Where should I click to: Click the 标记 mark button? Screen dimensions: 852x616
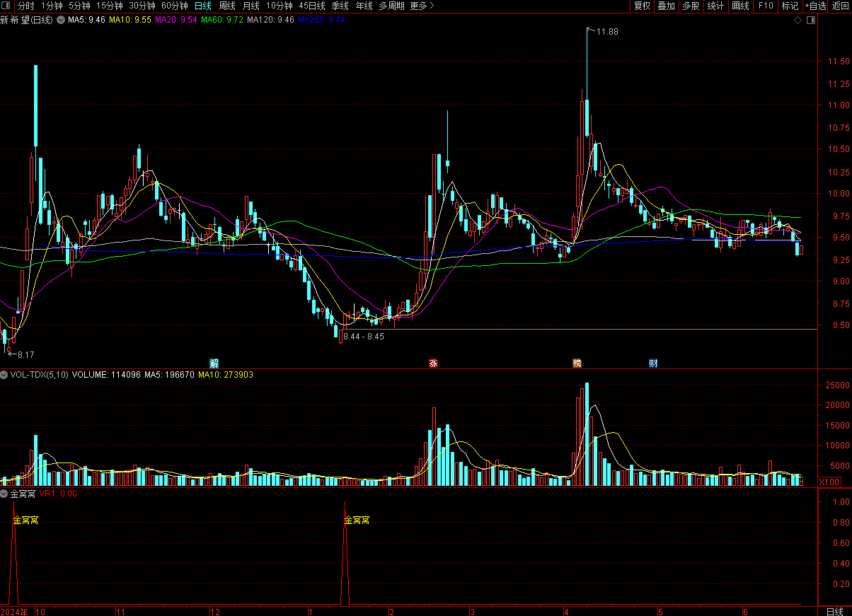click(790, 6)
